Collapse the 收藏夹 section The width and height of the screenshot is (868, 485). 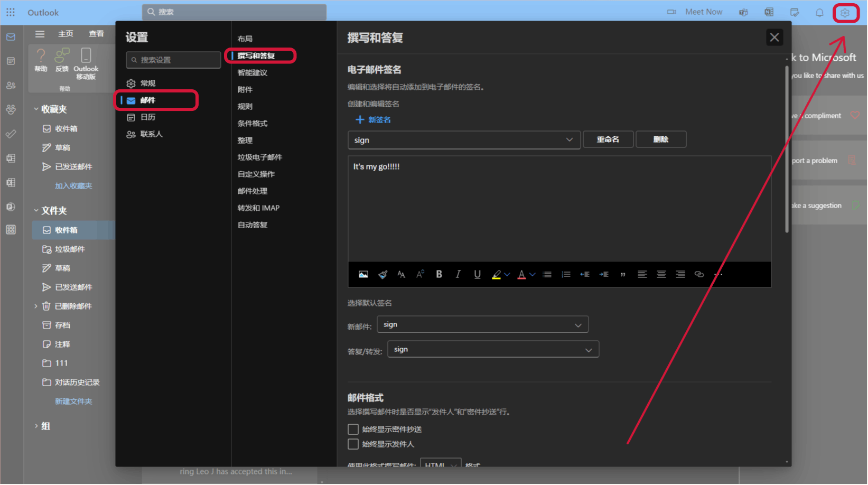point(36,109)
